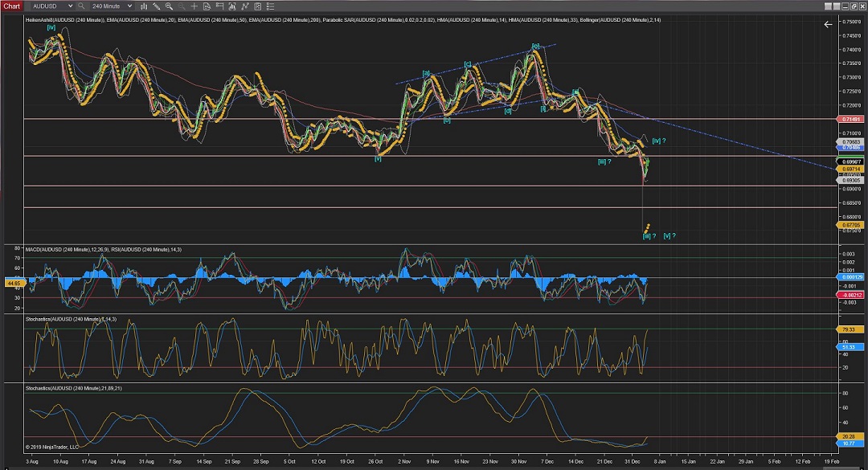Click the instrument search magnifier icon
This screenshot has width=868, height=470.
[81, 6]
